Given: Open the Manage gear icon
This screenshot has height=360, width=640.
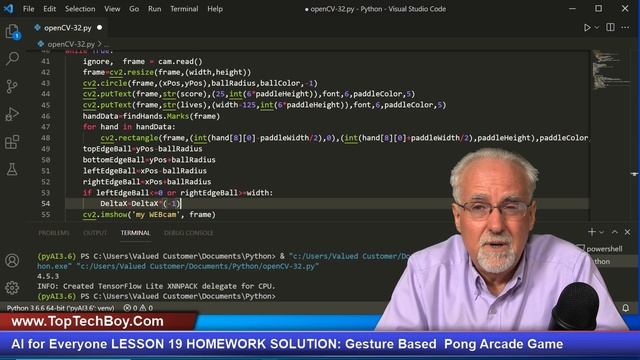Looking at the screenshot, I should pos(12,288).
